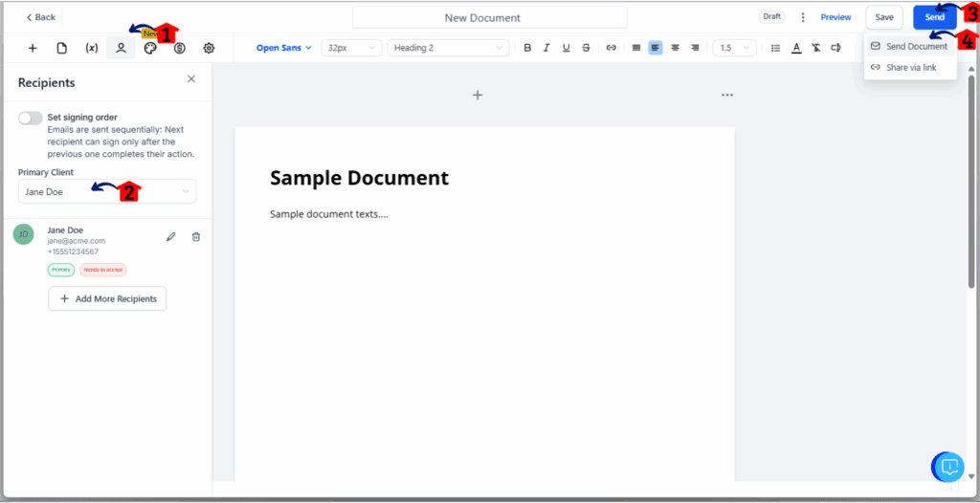Image resolution: width=980 pixels, height=503 pixels.
Task: Select the Recipients person icon
Action: (x=122, y=48)
